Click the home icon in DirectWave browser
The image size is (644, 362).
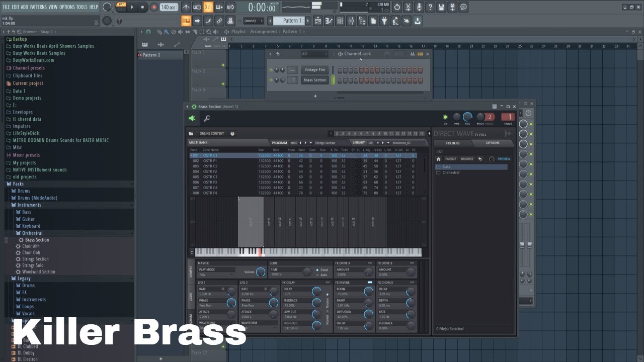click(439, 159)
